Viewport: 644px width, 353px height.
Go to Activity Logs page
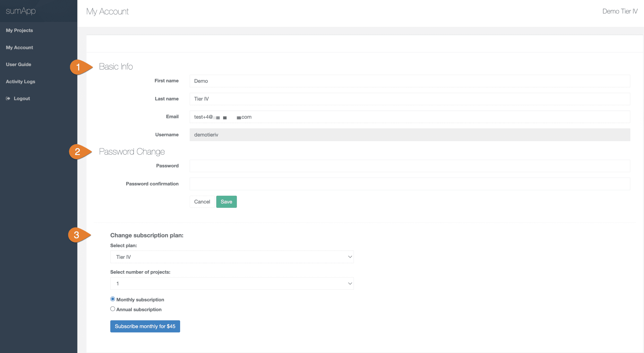(x=20, y=82)
